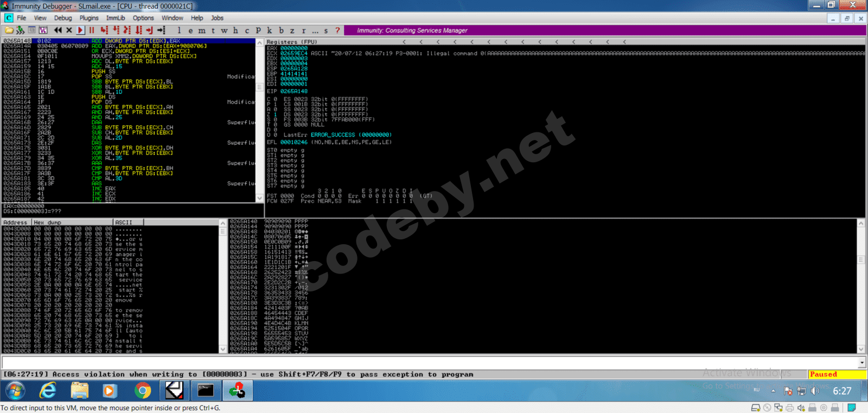Open the Python shell toolbar icon

click(x=20, y=30)
